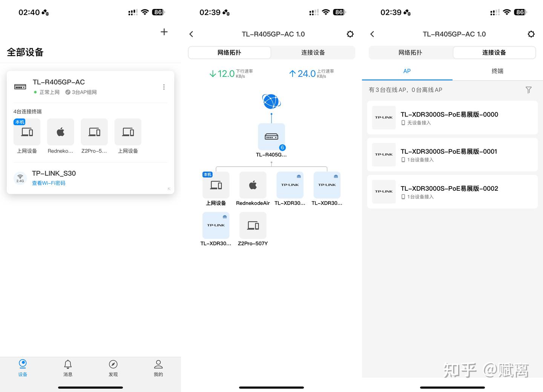Switch to the 终端 sub-tab
This screenshot has width=543, height=392.
[498, 71]
